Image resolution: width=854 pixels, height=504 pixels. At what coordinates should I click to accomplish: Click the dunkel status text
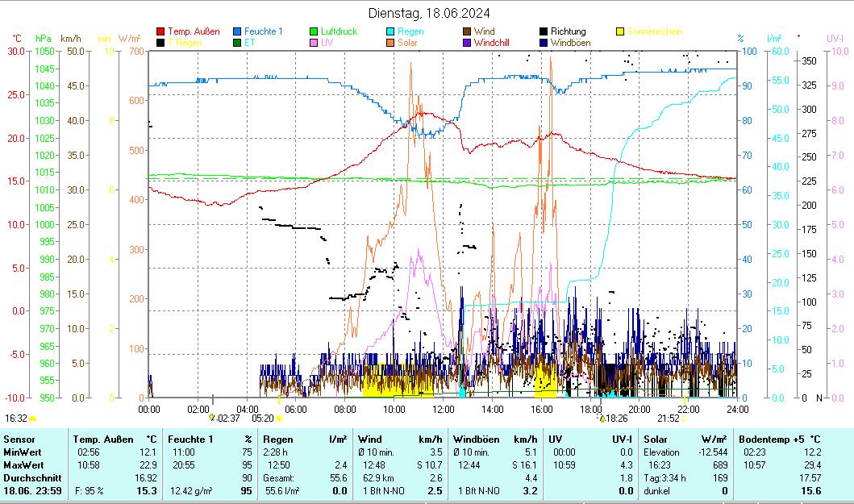(657, 491)
